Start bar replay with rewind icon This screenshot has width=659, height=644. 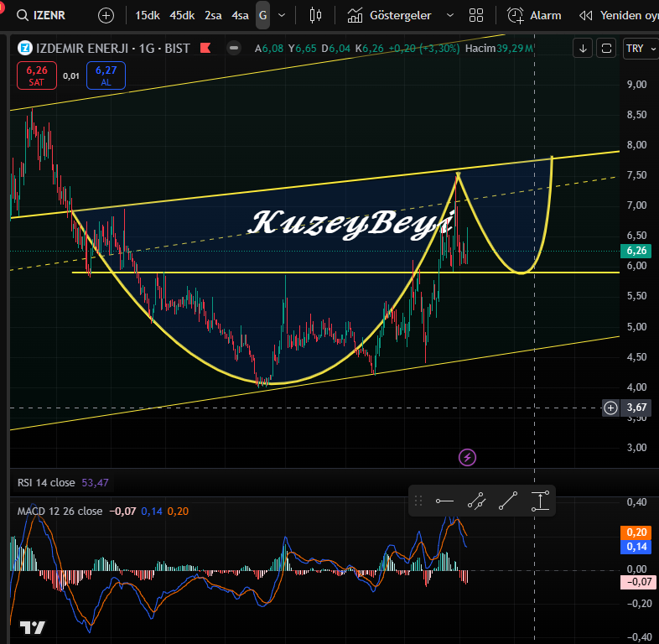click(x=586, y=16)
